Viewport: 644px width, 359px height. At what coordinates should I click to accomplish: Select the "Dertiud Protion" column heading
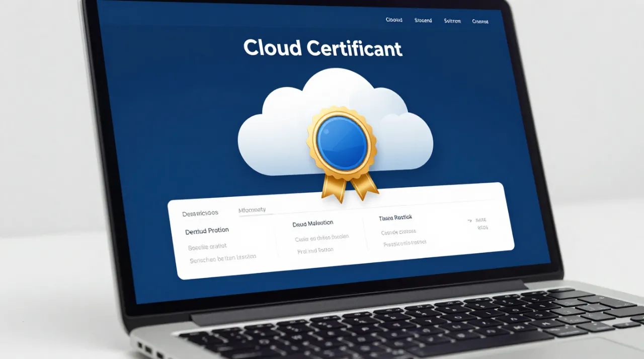[x=207, y=231]
